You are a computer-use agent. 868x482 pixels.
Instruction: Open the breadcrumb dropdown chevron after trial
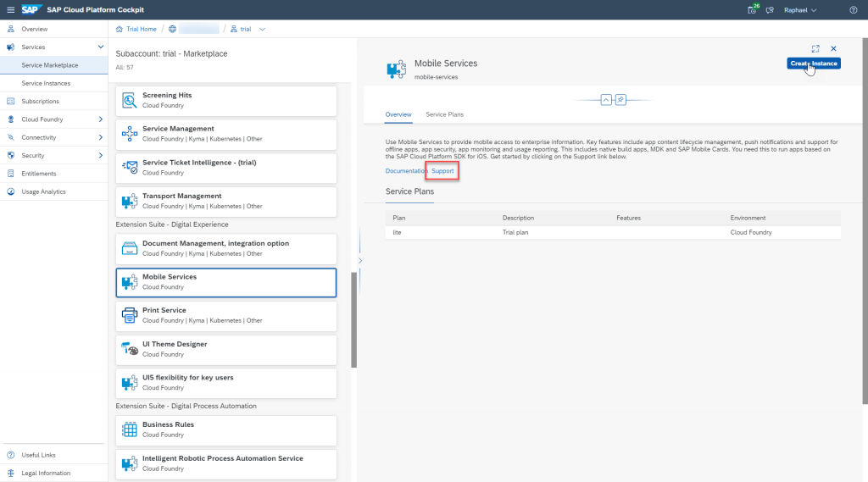click(x=262, y=30)
